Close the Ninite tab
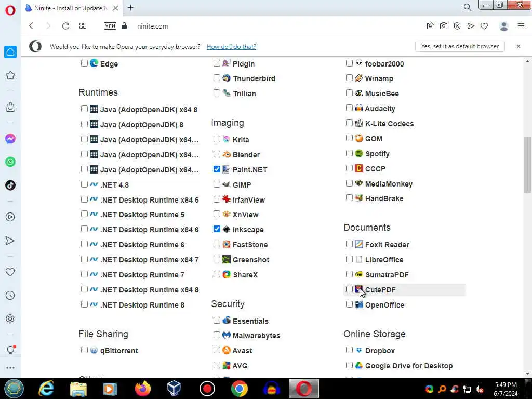The width and height of the screenshot is (532, 399). pyautogui.click(x=116, y=8)
